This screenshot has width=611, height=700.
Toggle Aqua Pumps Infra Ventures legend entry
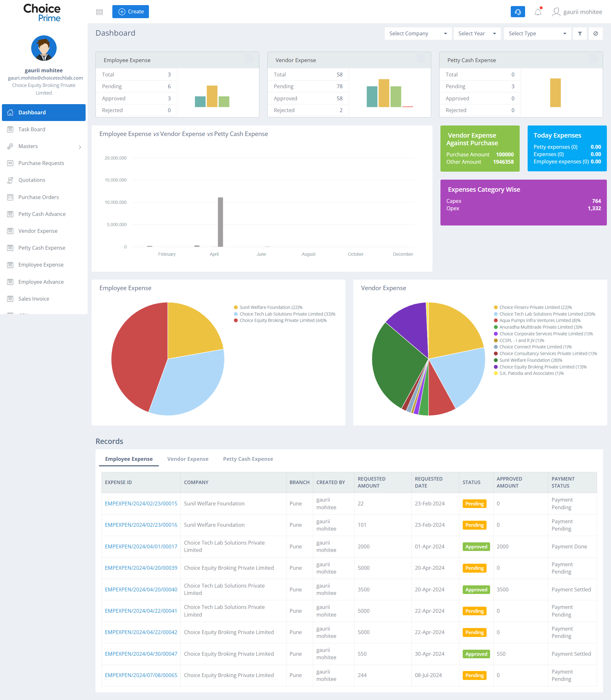(x=539, y=320)
